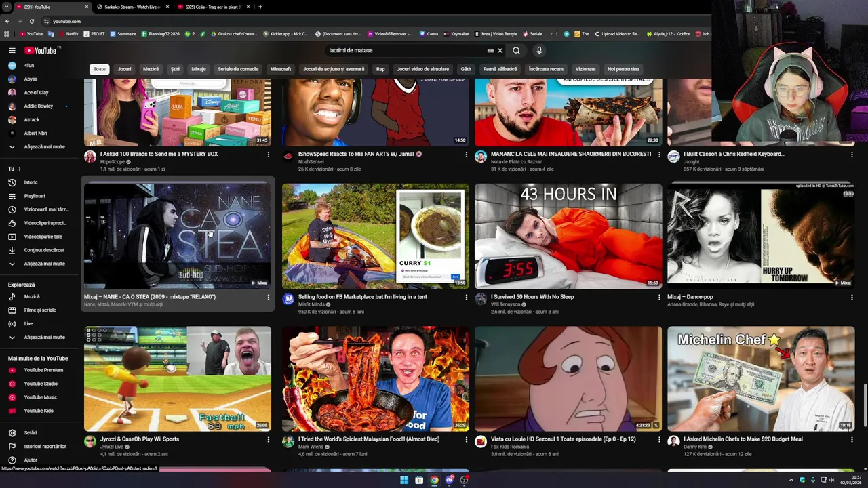Open Addie Bowley channel
This screenshot has width=868, height=488.
[x=39, y=106]
